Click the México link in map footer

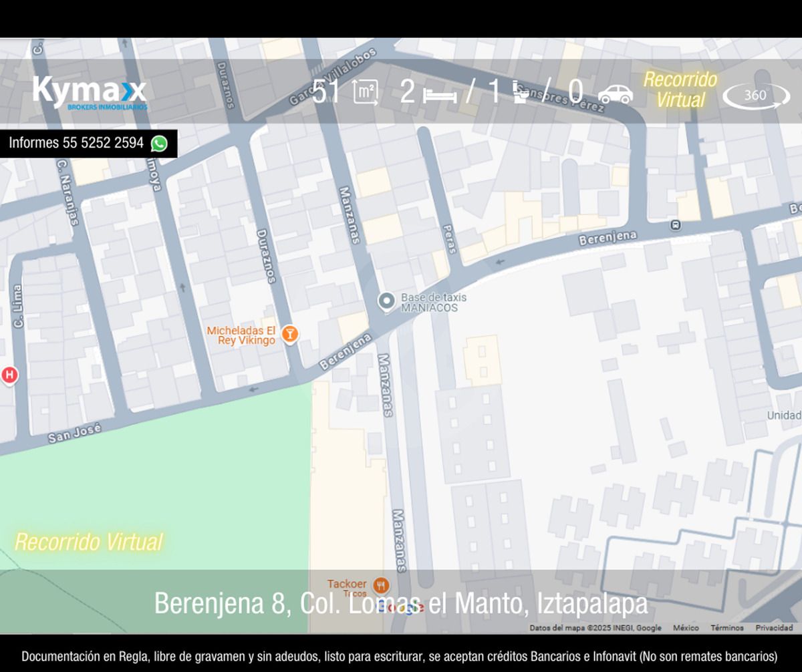coord(686,628)
